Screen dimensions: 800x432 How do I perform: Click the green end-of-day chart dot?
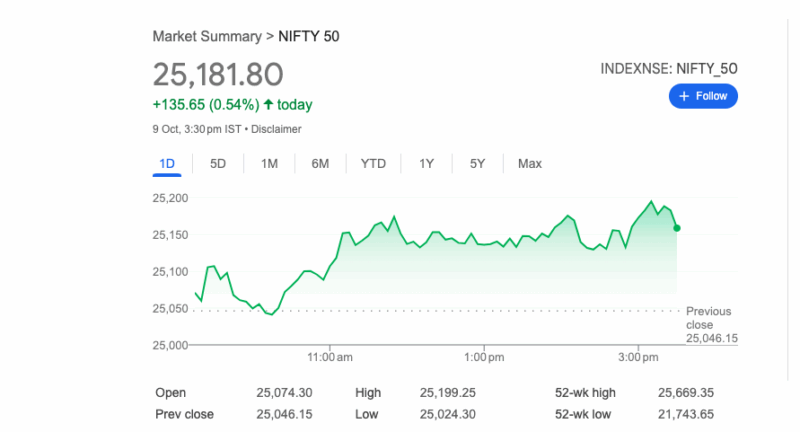coord(677,228)
